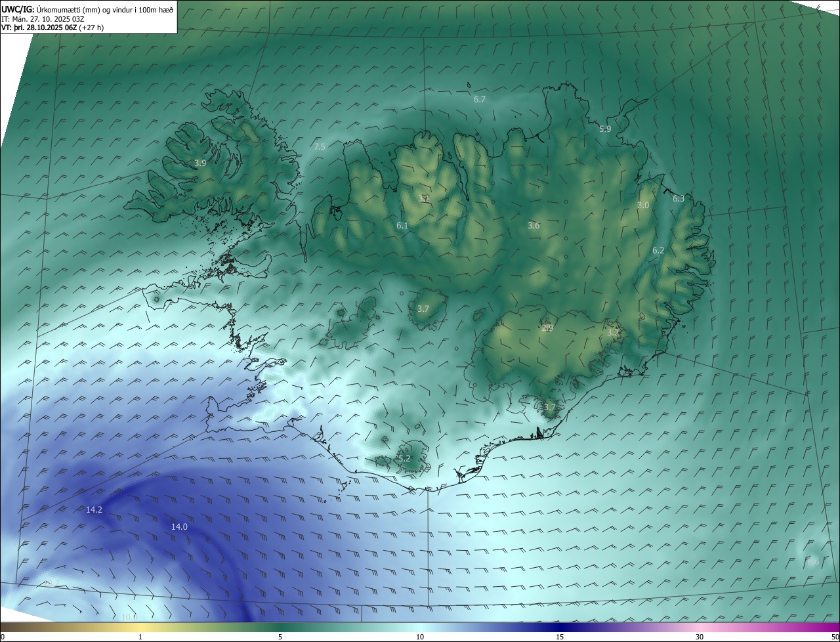Image resolution: width=840 pixels, height=642 pixels.
Task: Select the 2.9 value on the glacier
Action: click(547, 328)
